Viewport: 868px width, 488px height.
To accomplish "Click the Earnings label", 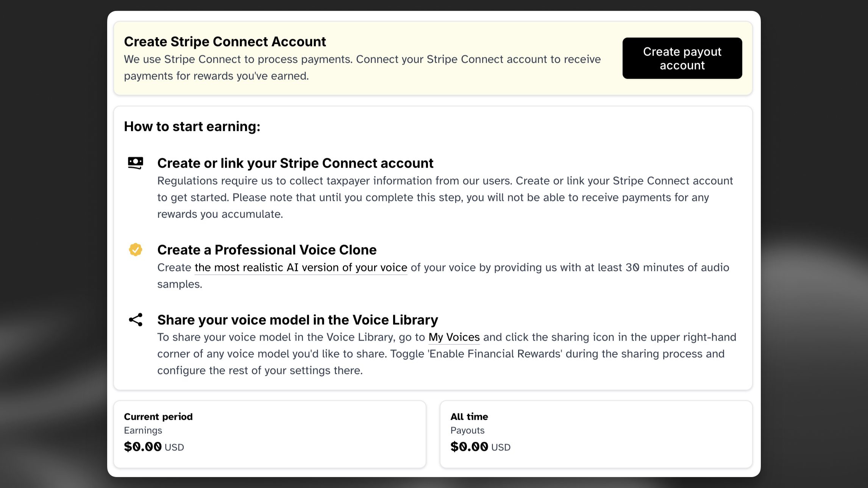I will pyautogui.click(x=143, y=430).
